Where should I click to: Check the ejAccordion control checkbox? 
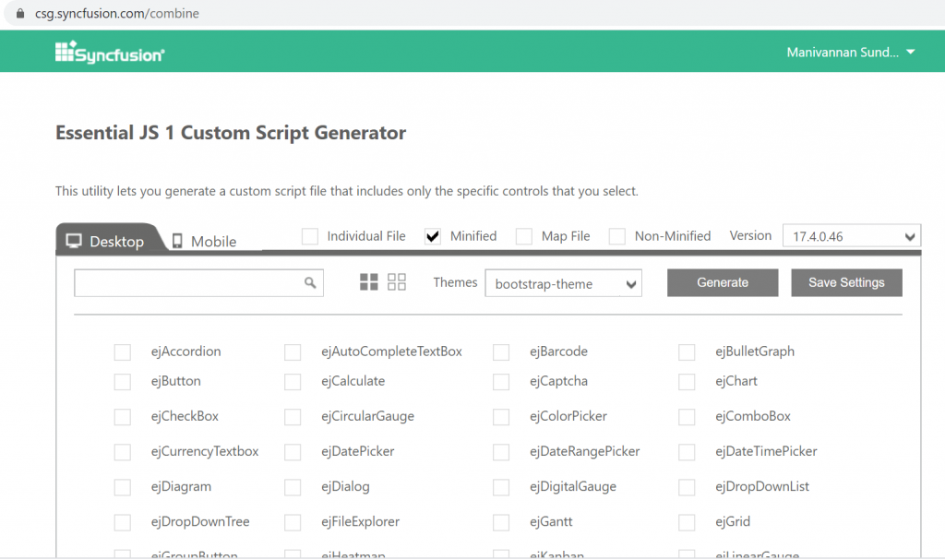coord(123,351)
